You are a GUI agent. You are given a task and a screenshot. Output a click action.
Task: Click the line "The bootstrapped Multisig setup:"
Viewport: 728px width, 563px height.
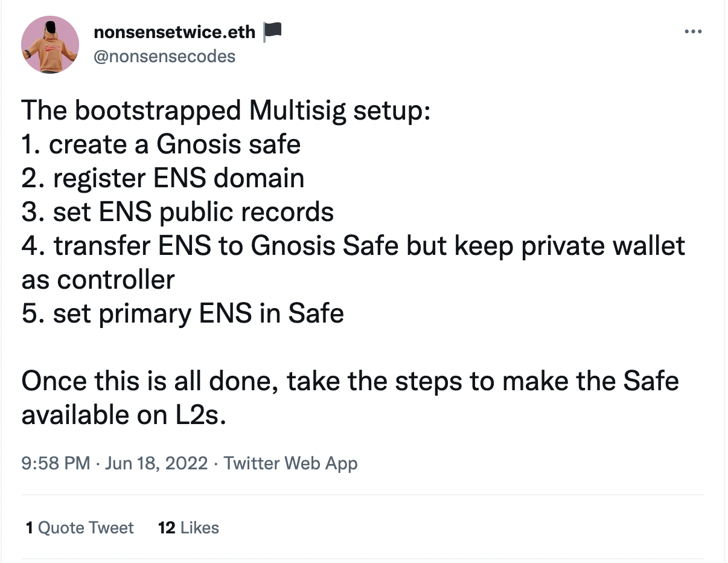click(x=226, y=112)
